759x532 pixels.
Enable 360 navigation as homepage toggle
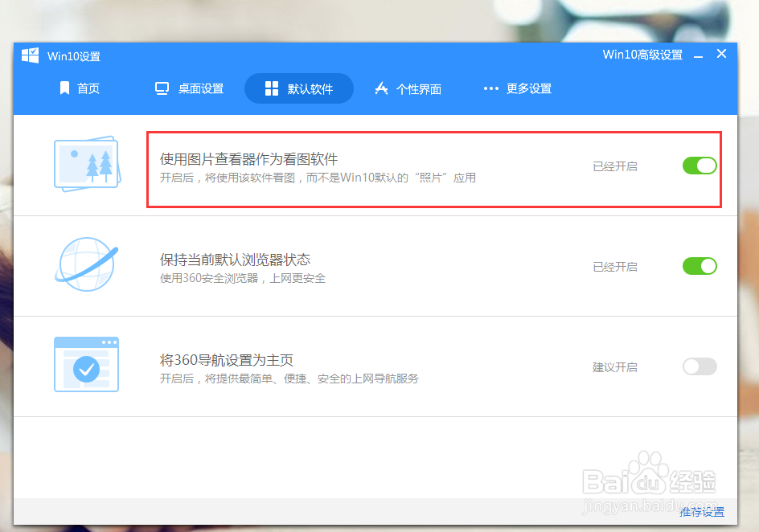(700, 366)
